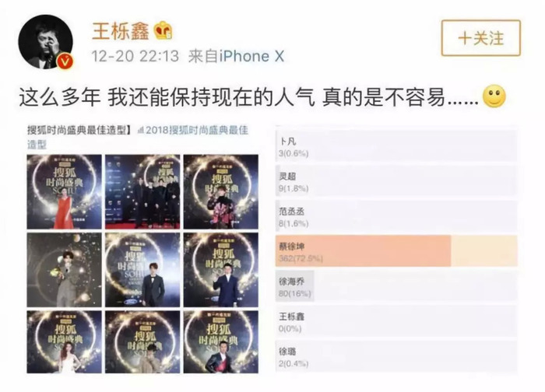Open 王栎鑫's profile avatar

tap(45, 42)
